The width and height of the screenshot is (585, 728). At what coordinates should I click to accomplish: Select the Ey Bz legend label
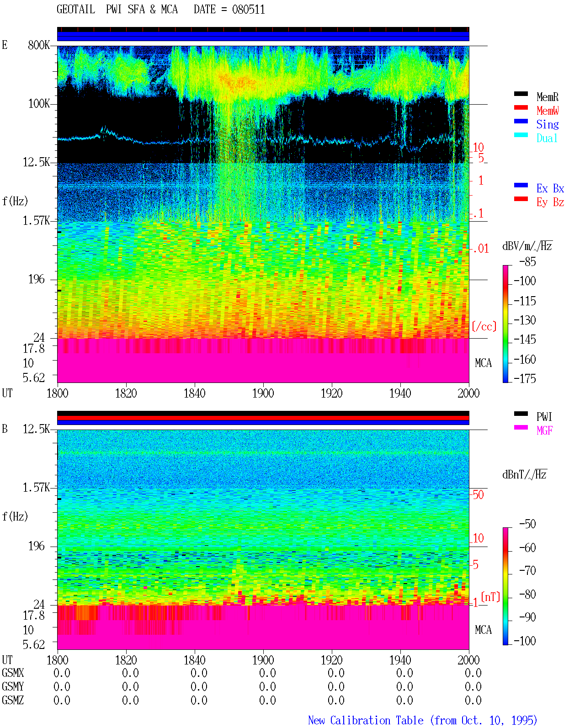[550, 202]
